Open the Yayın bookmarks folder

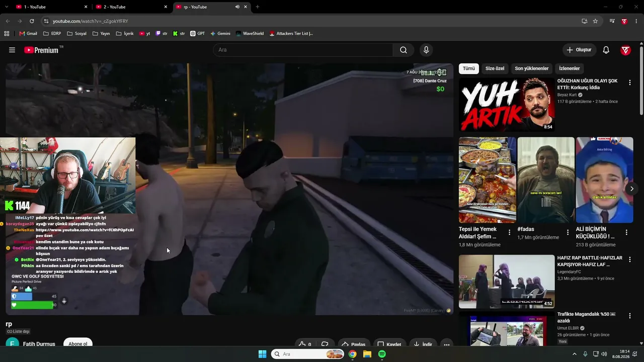pos(101,34)
